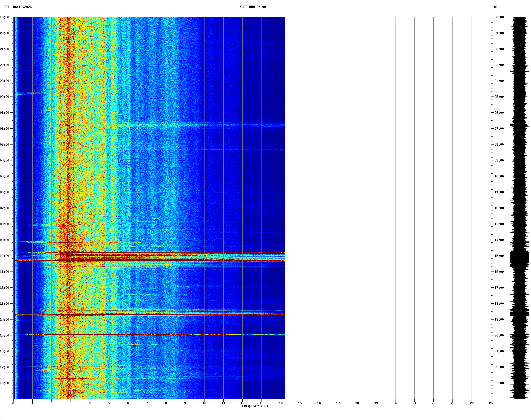Click the 3 Hz frequency axis tick
This screenshot has width=531, height=420.
click(x=71, y=403)
